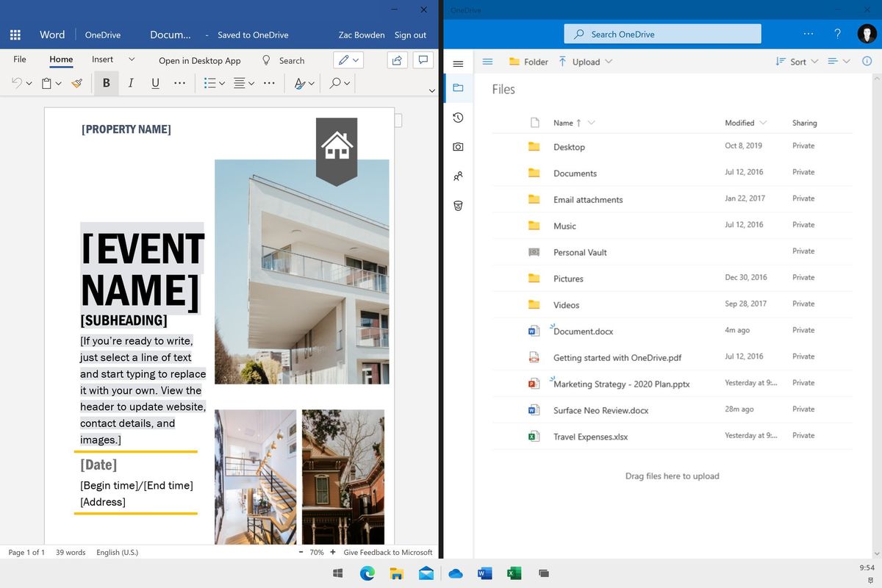This screenshot has width=882, height=588.
Task: Open Shared people icon in OneDrive sidebar
Action: [x=458, y=176]
